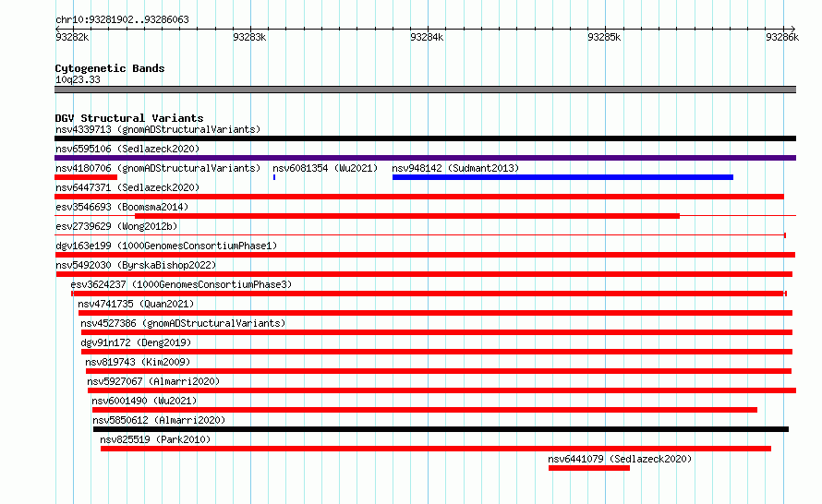Open nsv5492030 (ByrskaBishop2022) label
822x504 pixels.
136,265
